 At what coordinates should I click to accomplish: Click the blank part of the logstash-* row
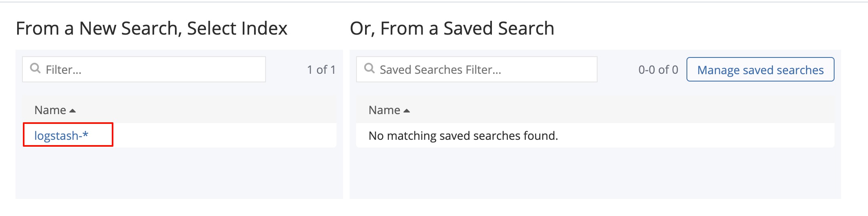224,135
